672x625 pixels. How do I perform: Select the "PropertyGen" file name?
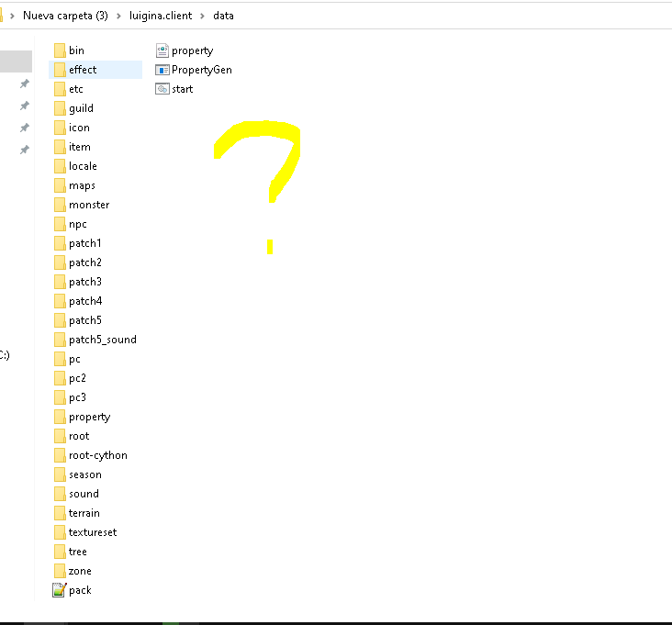[202, 70]
